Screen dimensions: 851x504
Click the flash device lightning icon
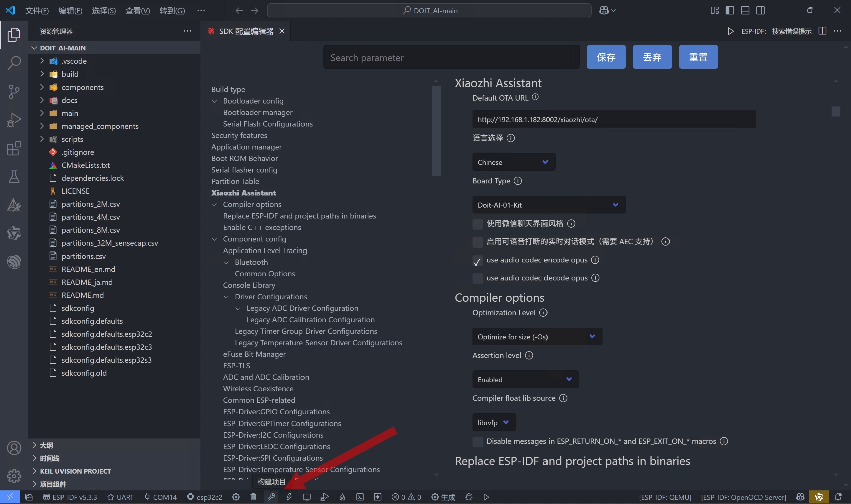click(x=289, y=497)
